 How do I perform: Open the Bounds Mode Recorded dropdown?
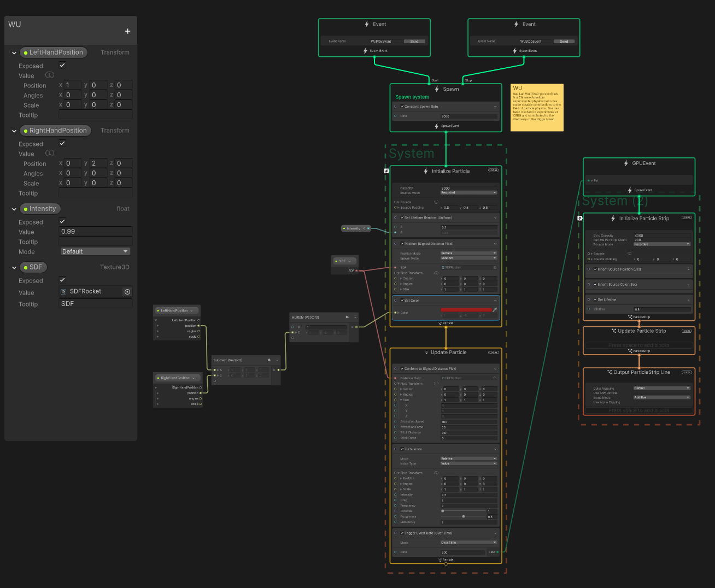click(468, 192)
